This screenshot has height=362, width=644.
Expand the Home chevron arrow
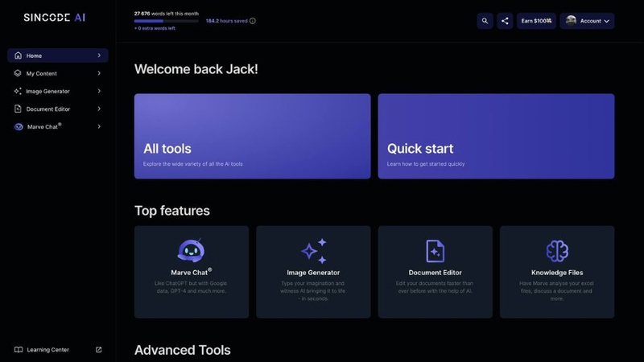point(99,56)
